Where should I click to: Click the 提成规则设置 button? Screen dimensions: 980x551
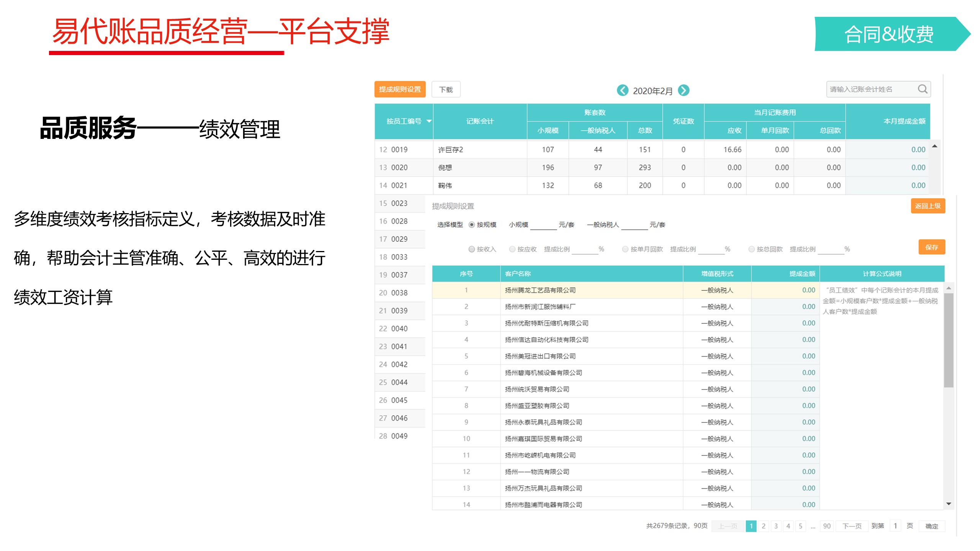(x=400, y=89)
